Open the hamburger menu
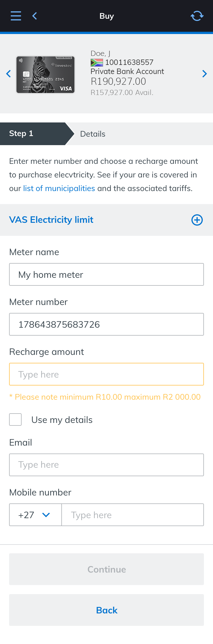 16,16
